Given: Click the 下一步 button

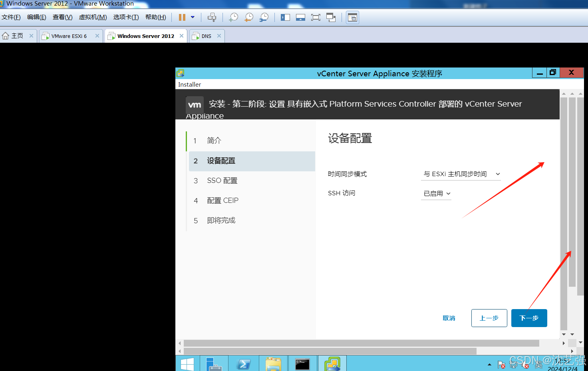Looking at the screenshot, I should [x=529, y=318].
